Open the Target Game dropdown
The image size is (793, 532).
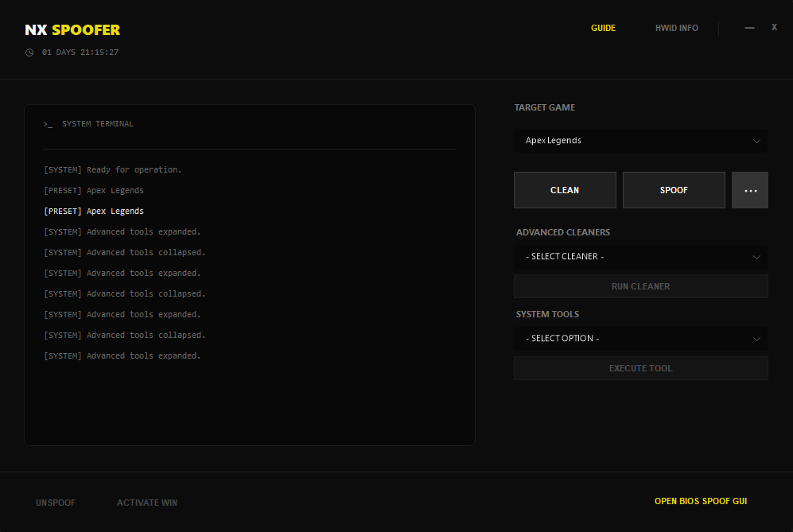pyautogui.click(x=641, y=141)
